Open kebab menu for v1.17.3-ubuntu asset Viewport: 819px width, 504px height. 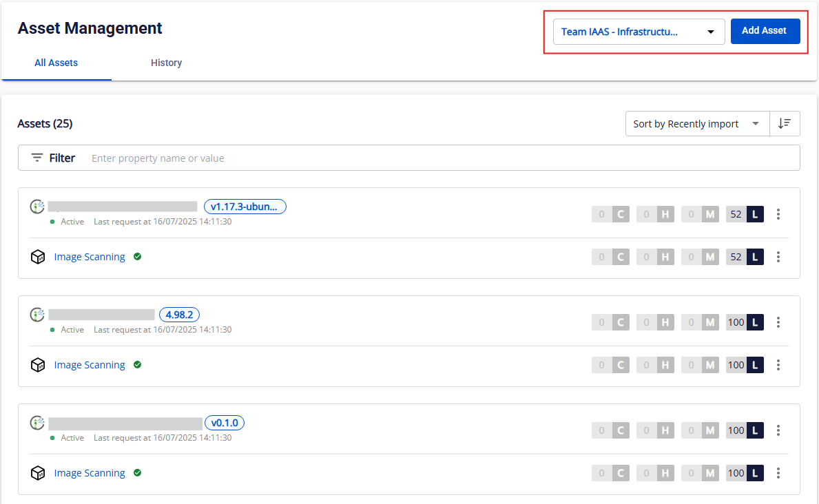click(778, 214)
